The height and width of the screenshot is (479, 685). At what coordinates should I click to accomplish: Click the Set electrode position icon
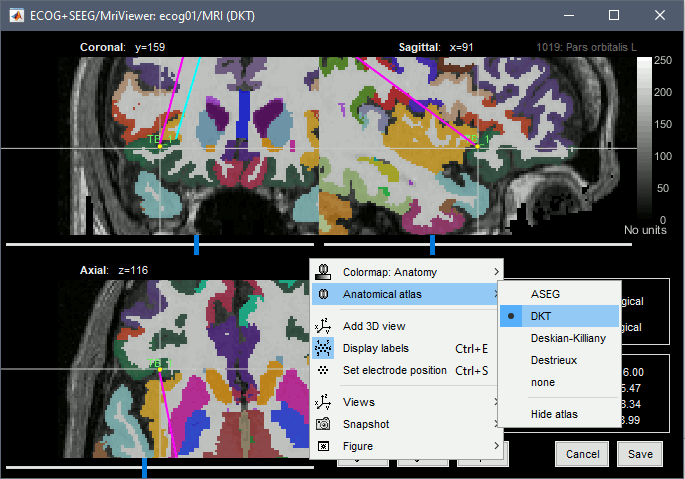(324, 370)
